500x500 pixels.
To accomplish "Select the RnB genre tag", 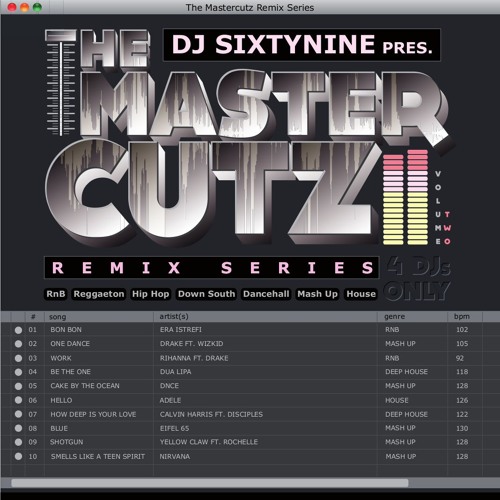I will tap(56, 294).
